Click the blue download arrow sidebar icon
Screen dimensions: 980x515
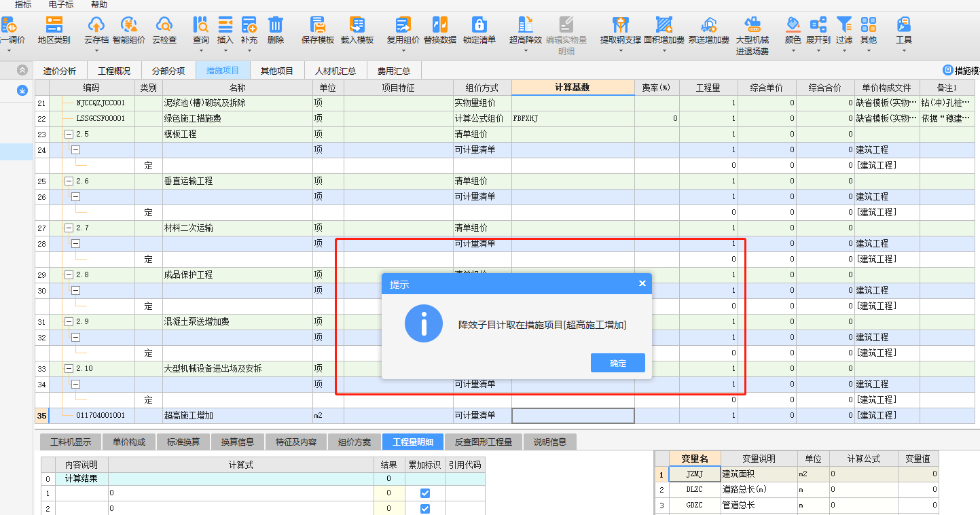(x=22, y=90)
